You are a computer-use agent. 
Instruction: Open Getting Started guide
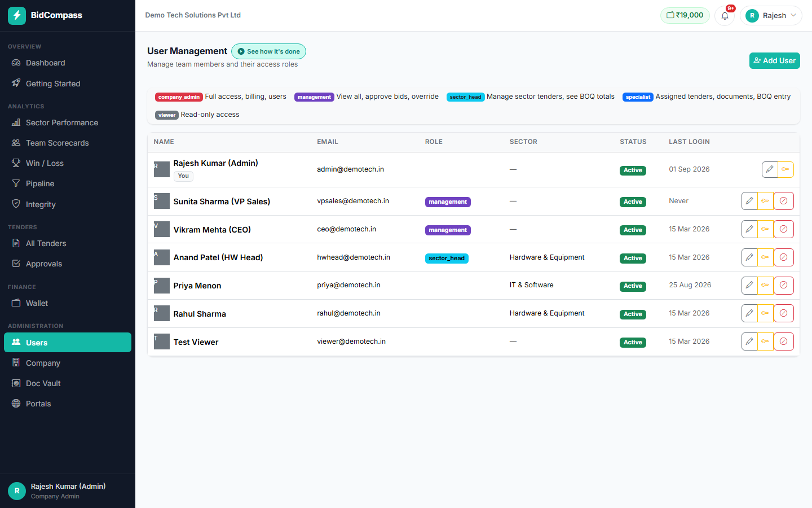click(x=68, y=84)
